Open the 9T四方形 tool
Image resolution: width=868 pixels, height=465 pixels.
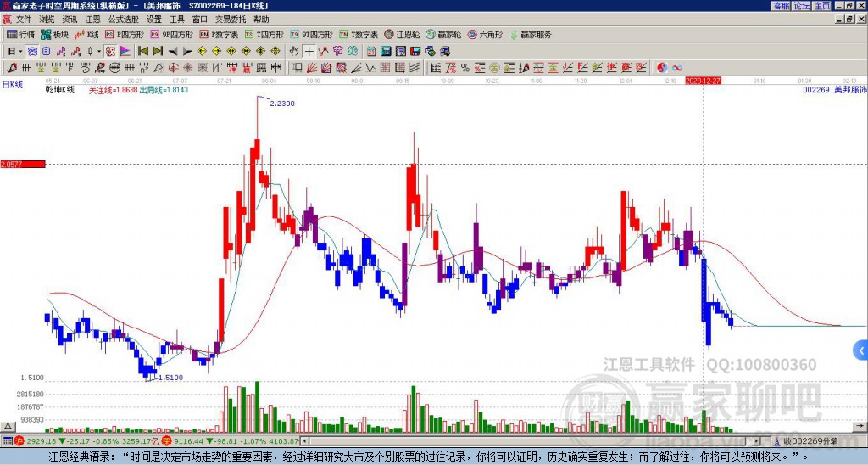click(x=312, y=34)
